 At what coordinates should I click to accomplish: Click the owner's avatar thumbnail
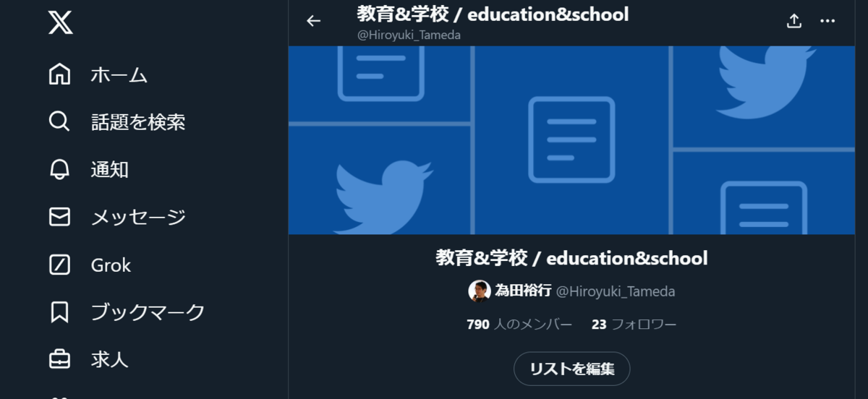480,291
